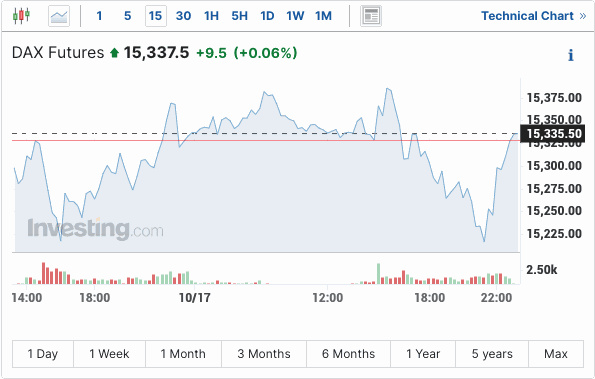This screenshot has width=595, height=379.
Task: Choose the Max range
Action: coord(556,354)
